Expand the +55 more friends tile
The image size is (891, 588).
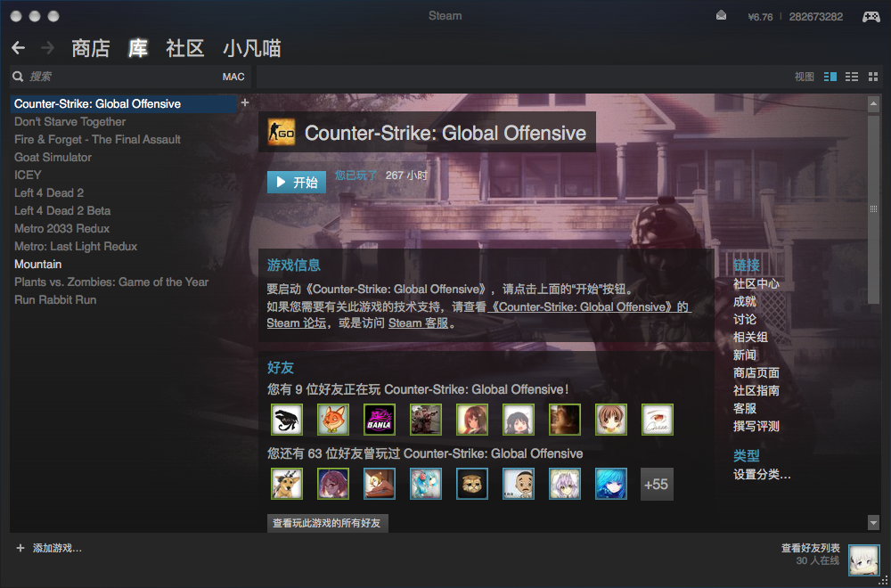pyautogui.click(x=656, y=484)
